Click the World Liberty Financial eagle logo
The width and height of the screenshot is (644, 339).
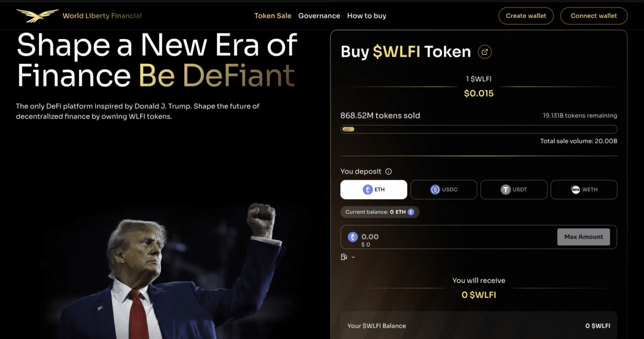click(x=37, y=16)
